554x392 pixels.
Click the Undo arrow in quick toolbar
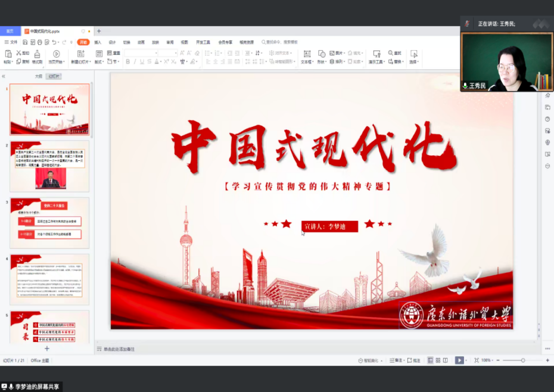(x=54, y=42)
